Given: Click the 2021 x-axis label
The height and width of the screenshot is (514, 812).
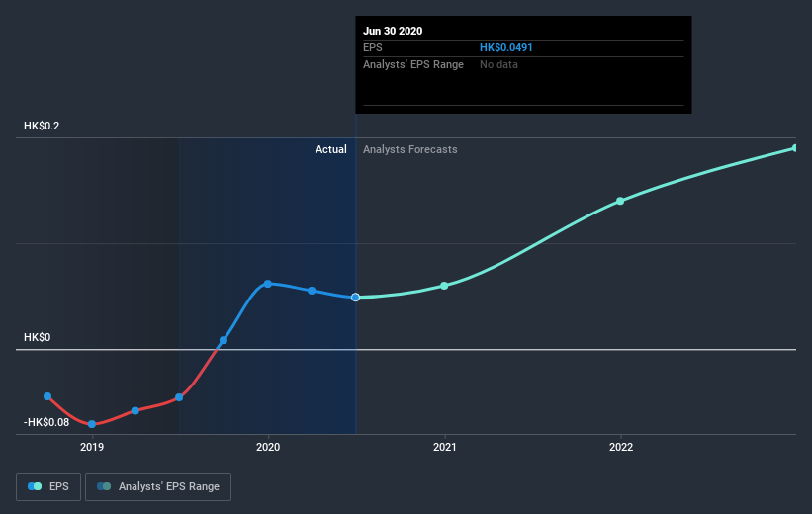Looking at the screenshot, I should pos(444,447).
